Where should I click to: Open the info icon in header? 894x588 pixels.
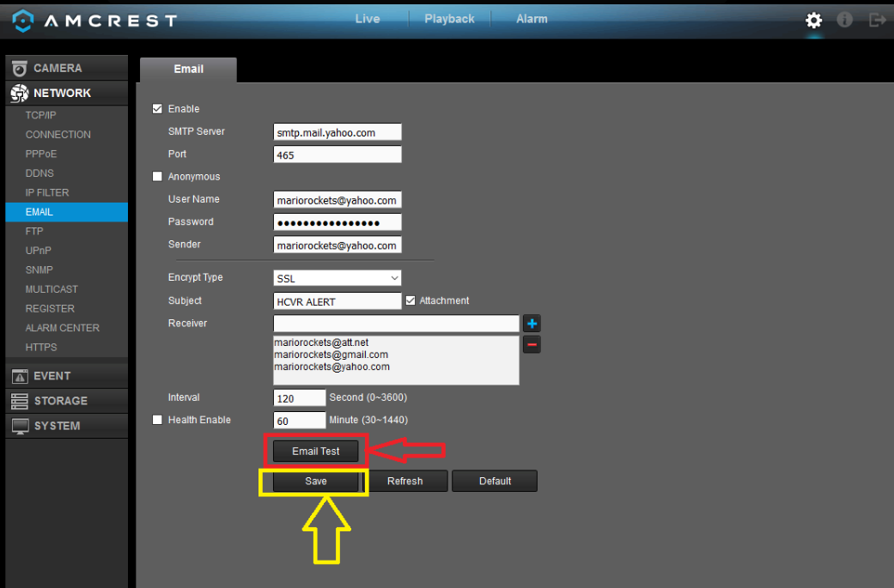(x=844, y=20)
